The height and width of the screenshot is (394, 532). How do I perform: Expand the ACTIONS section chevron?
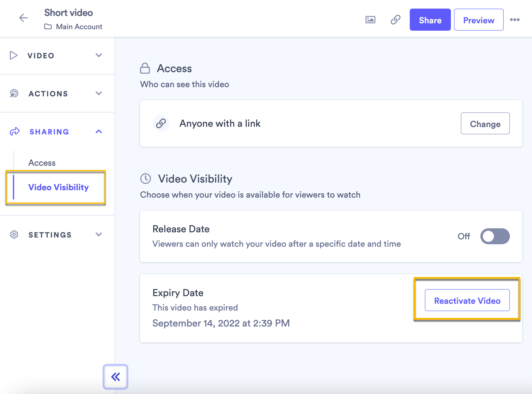point(99,93)
